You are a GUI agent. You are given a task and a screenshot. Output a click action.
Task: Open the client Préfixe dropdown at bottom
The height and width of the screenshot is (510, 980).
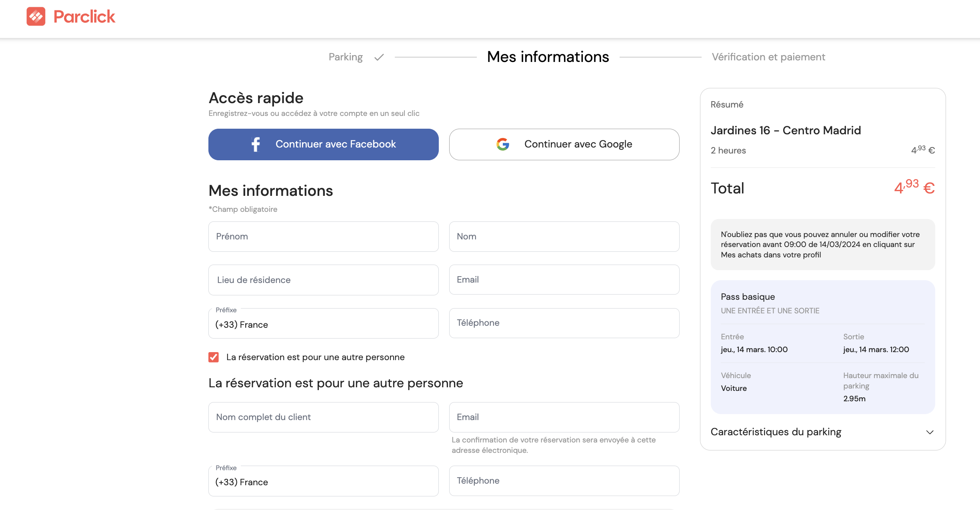[323, 482]
